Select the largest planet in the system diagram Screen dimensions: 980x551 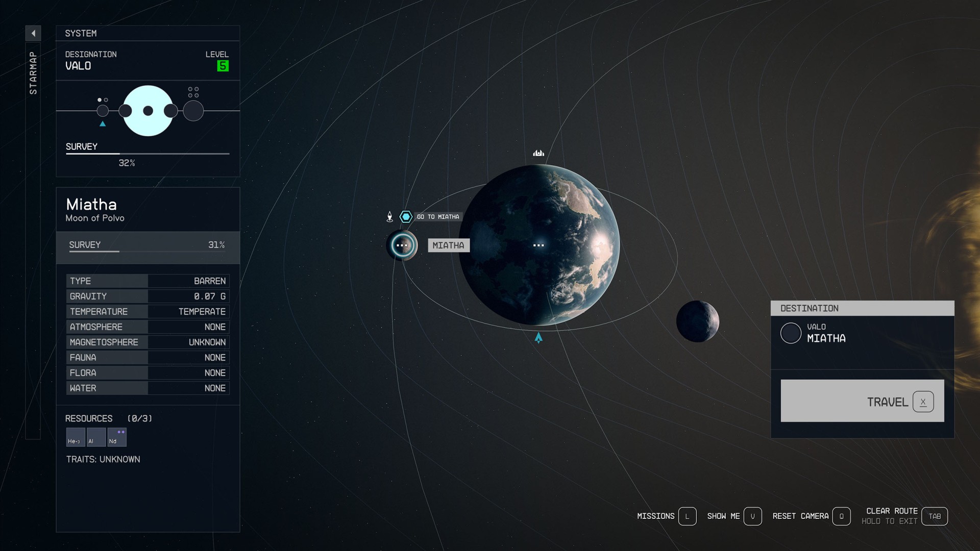[x=193, y=111]
